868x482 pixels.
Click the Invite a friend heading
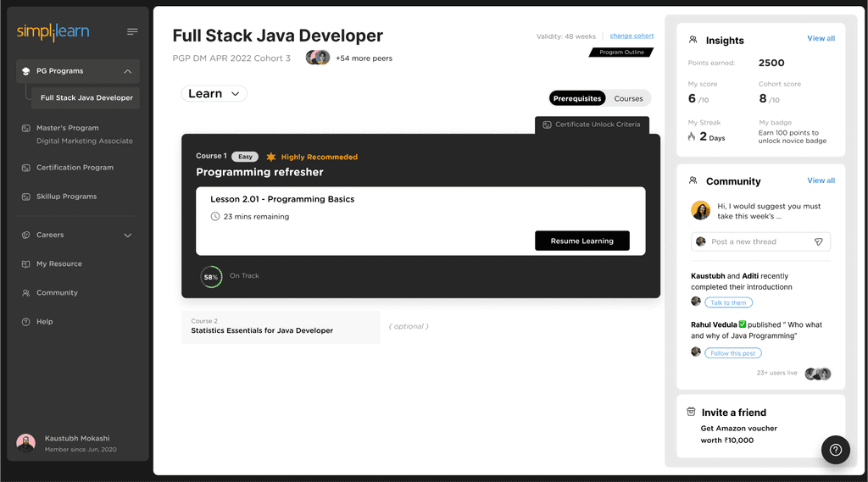click(734, 413)
